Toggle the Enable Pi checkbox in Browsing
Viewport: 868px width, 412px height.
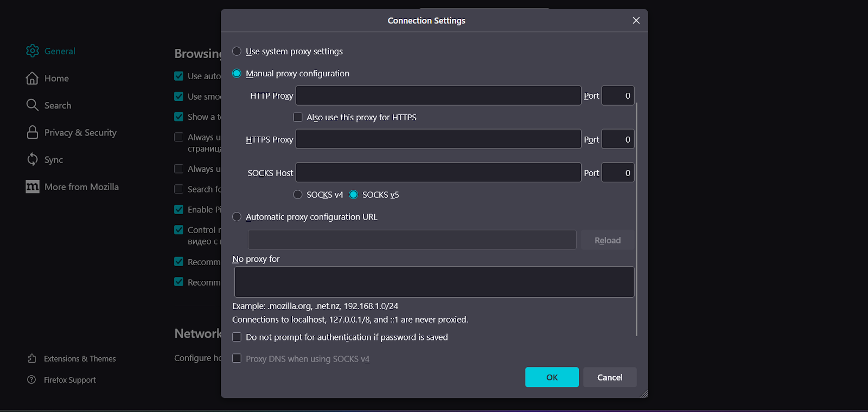[178, 209]
